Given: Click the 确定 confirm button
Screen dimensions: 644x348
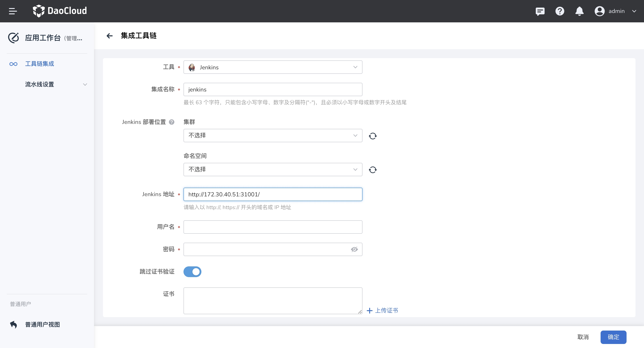Looking at the screenshot, I should click(613, 337).
